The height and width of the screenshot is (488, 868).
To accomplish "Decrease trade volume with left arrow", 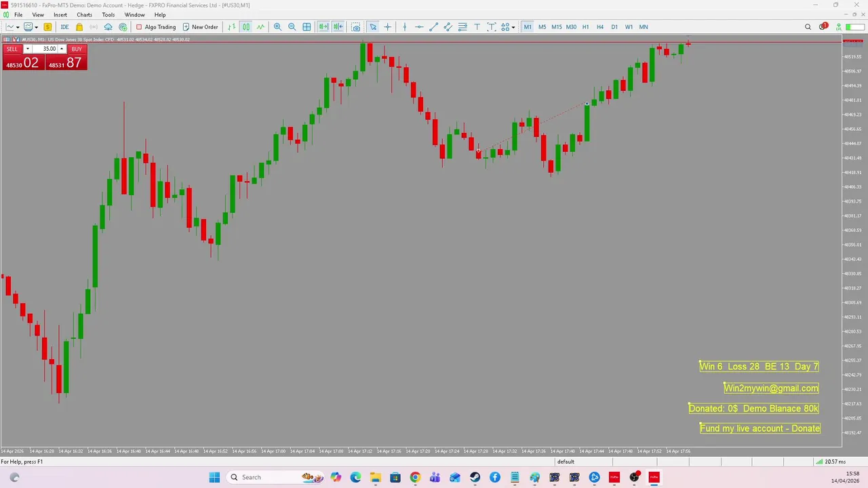I will coord(27,49).
